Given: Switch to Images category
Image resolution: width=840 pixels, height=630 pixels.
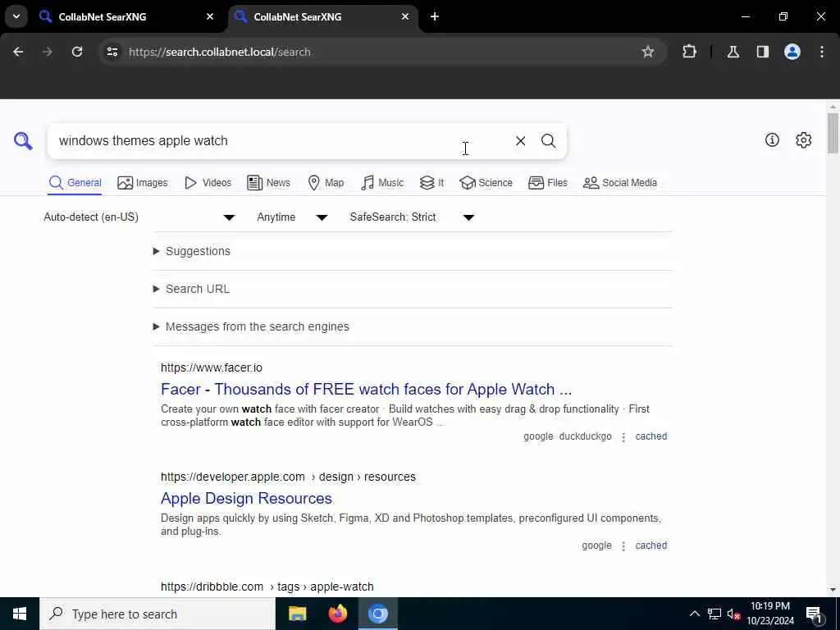Looking at the screenshot, I should [143, 183].
